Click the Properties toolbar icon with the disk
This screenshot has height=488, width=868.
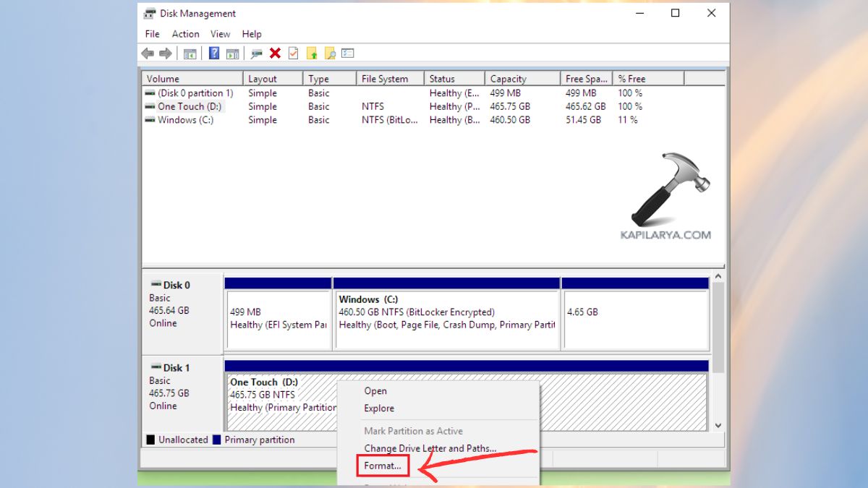pyautogui.click(x=256, y=53)
